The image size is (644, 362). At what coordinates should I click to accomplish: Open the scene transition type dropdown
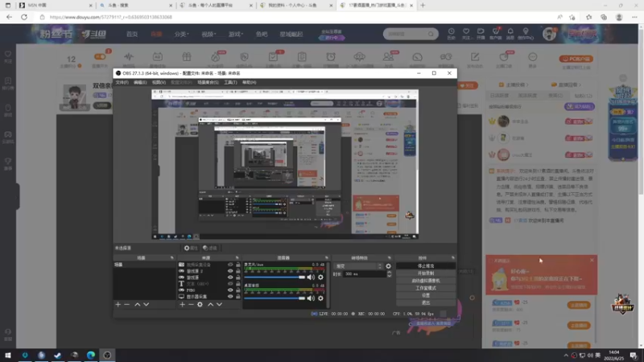358,266
